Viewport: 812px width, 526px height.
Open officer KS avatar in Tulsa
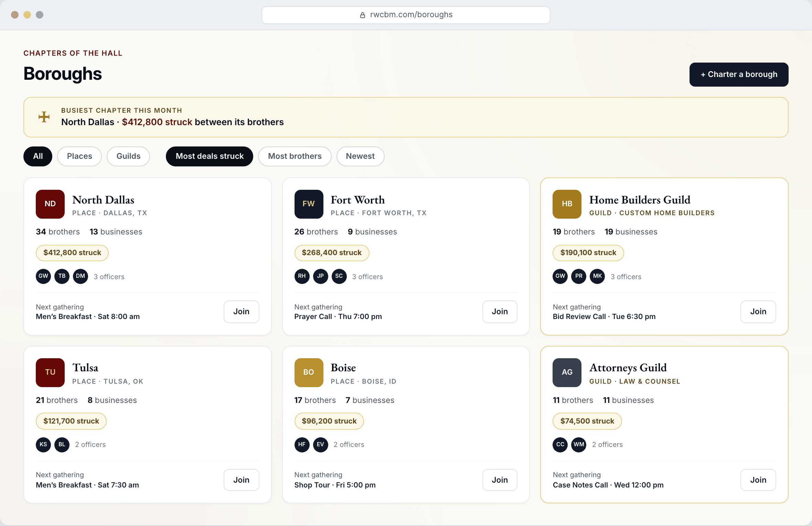tap(43, 445)
